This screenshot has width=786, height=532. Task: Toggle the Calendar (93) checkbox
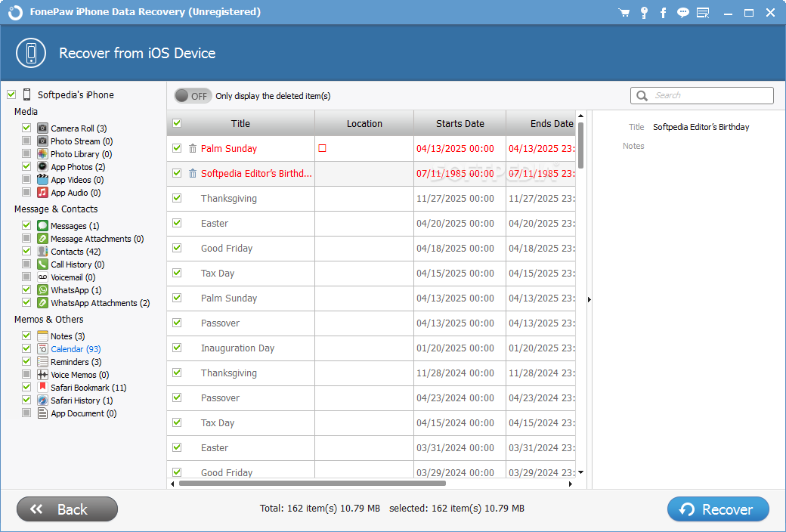point(26,348)
